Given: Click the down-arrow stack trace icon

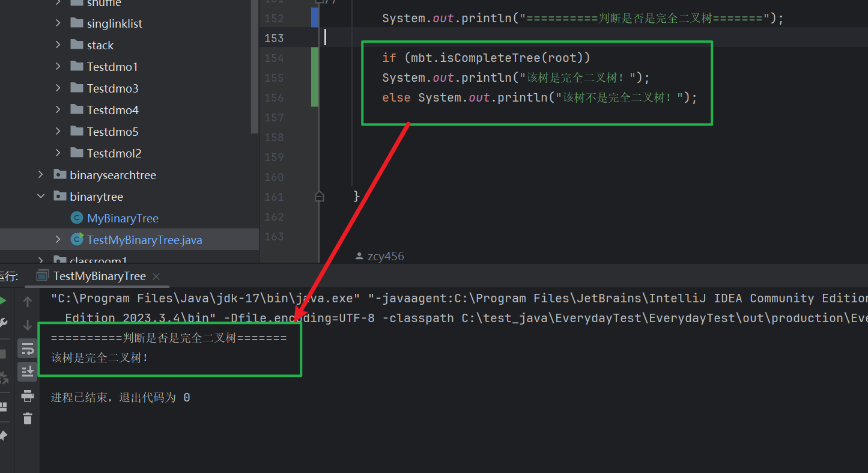Looking at the screenshot, I should click(28, 325).
